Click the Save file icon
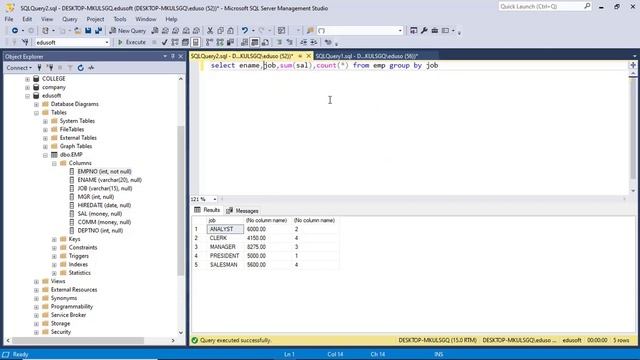Image resolution: width=640 pixels, height=360 pixels. (88, 31)
